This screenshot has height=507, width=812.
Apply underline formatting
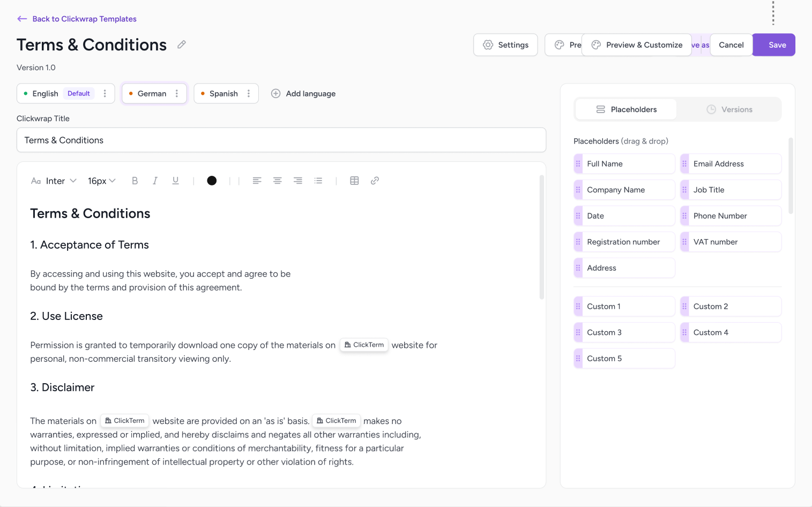(175, 181)
